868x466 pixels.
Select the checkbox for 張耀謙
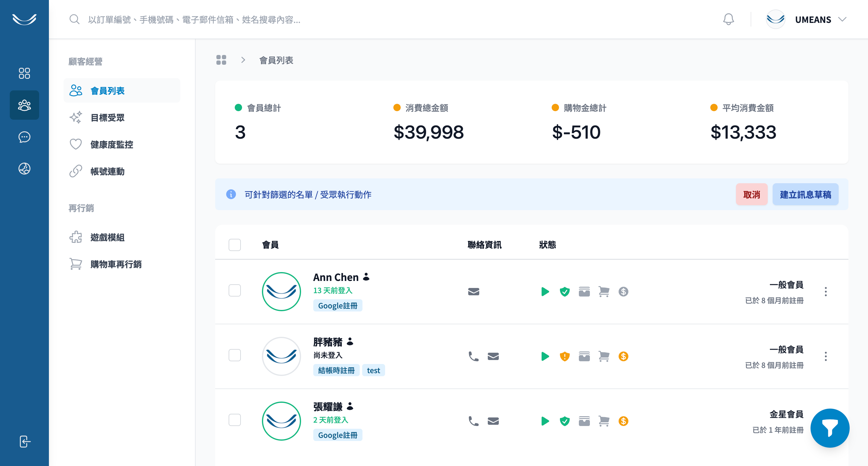coord(234,420)
